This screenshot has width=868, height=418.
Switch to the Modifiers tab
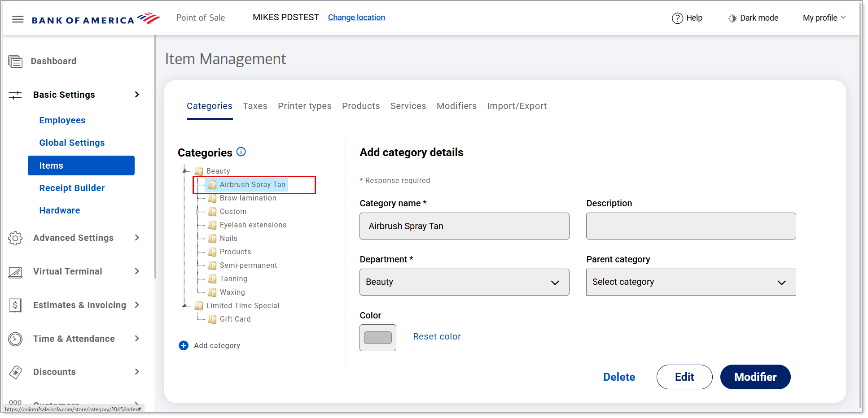point(456,106)
